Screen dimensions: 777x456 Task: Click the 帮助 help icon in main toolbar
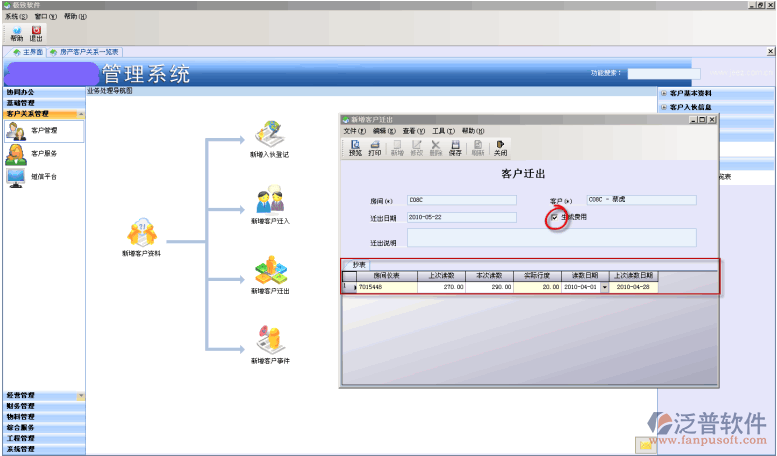16,34
